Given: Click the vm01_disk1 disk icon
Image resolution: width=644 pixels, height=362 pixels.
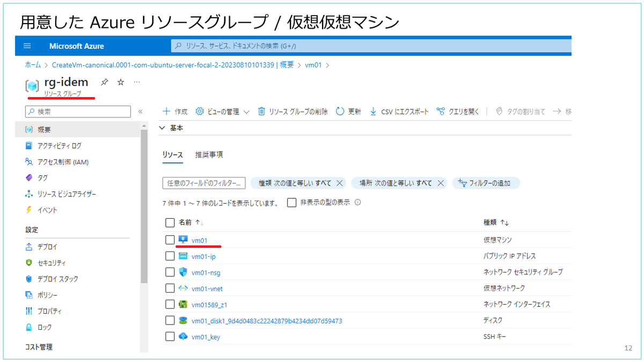Looking at the screenshot, I should click(x=184, y=321).
